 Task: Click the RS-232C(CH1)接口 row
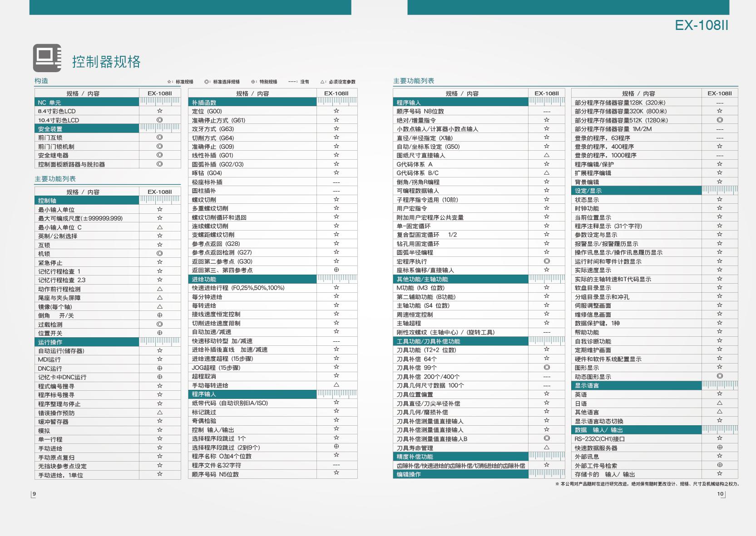655,439
